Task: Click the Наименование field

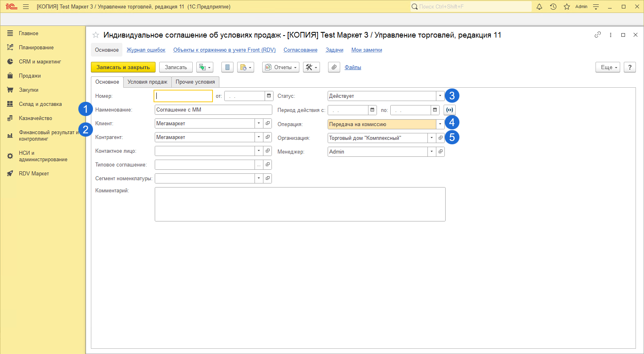Action: point(213,110)
